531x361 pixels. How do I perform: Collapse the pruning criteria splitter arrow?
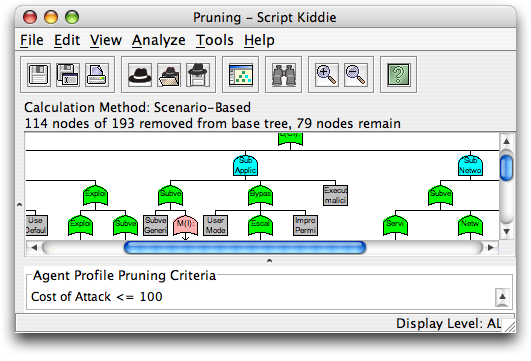[269, 261]
